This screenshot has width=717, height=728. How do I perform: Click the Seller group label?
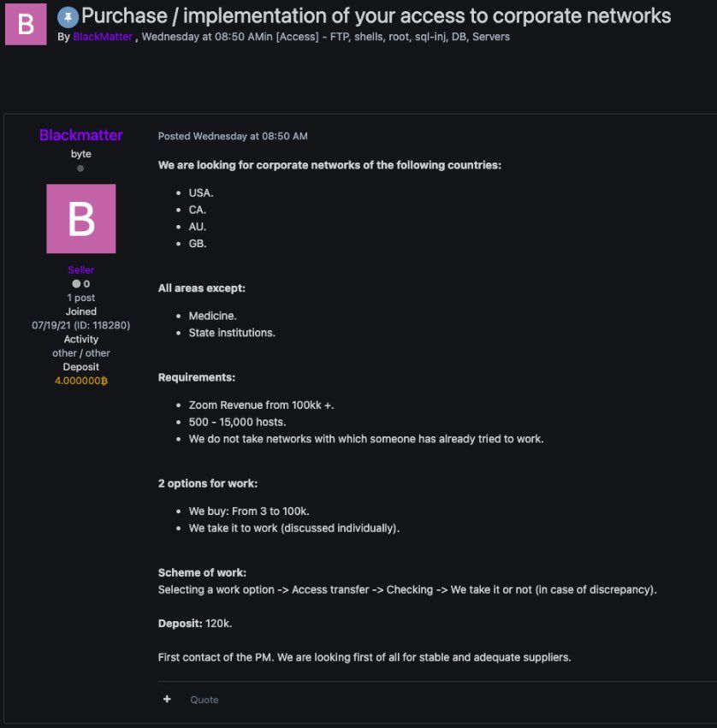pos(80,270)
